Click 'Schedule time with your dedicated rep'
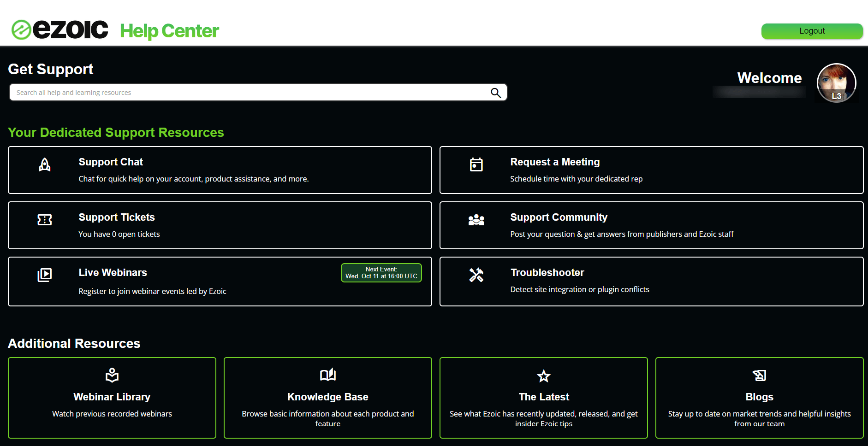The width and height of the screenshot is (868, 446). click(576, 179)
